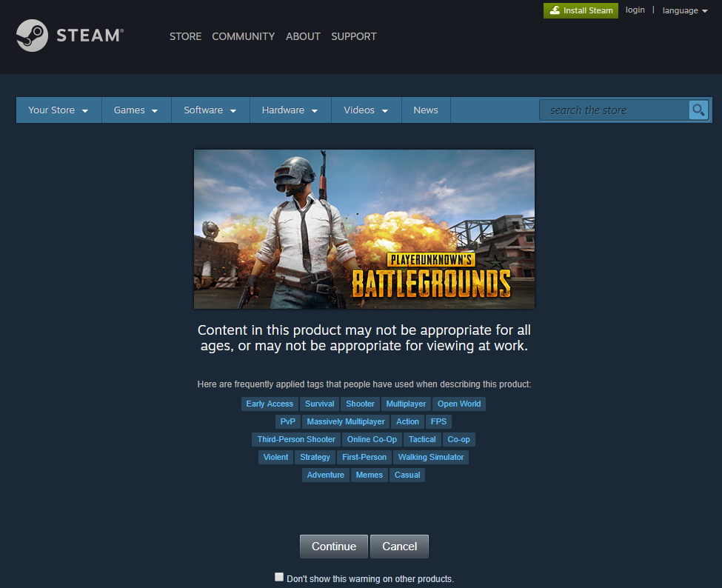Click the search magnifier icon
722x588 pixels.
(x=698, y=110)
